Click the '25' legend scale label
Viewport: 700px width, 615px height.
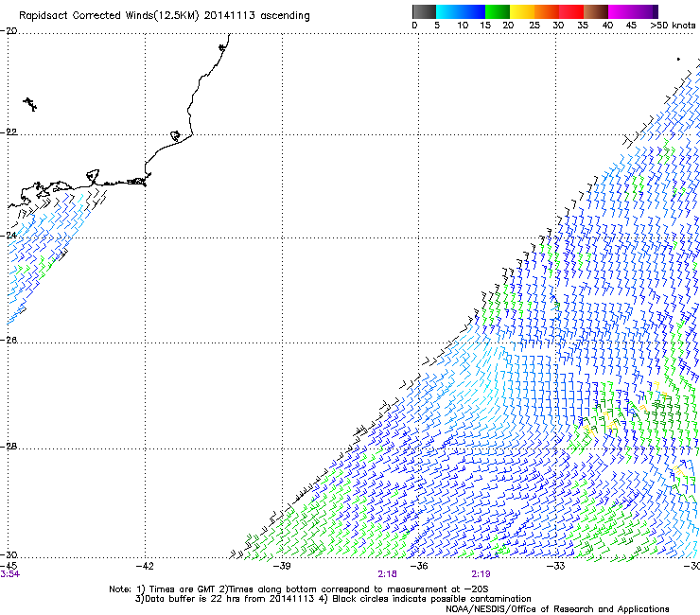(534, 26)
